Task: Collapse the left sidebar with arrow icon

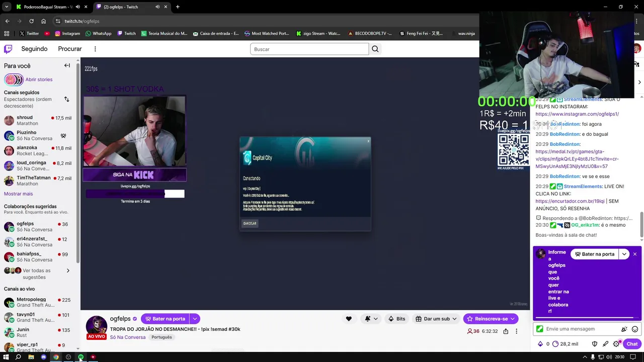Action: point(67,65)
